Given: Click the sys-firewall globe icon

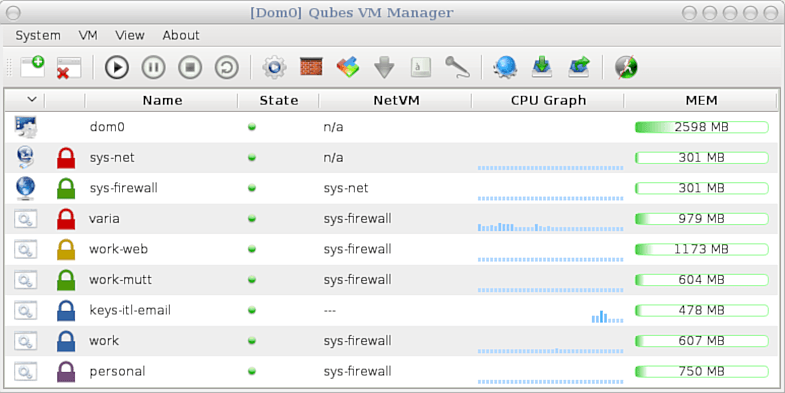Looking at the screenshot, I should click(26, 188).
